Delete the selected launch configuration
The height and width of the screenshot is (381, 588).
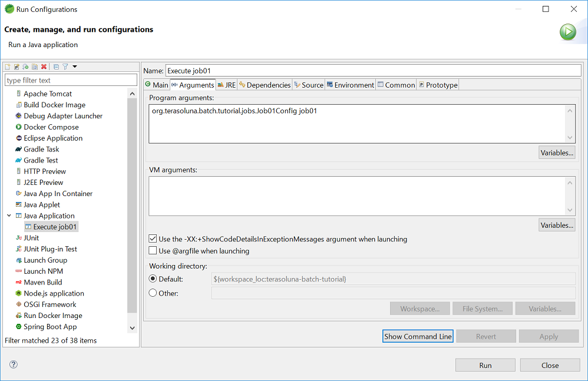point(42,67)
